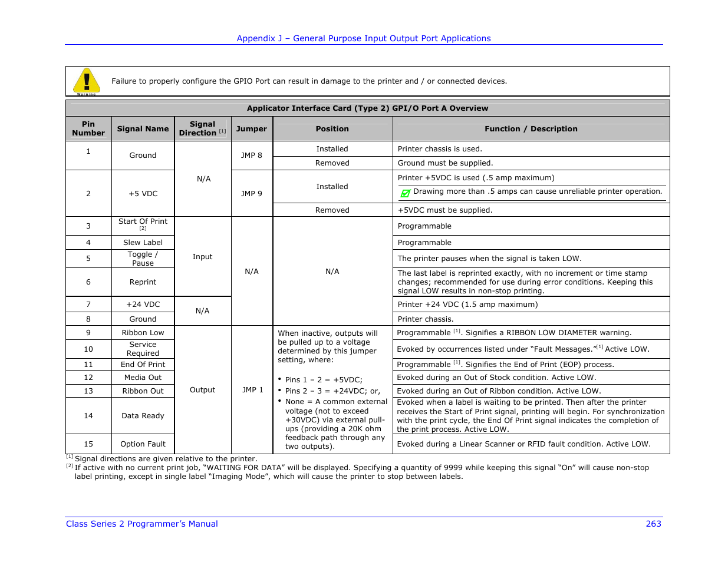
Task: Click the 'Pins 2 – 3 = +24VDC; or,' bullet
Action: pyautogui.click(x=333, y=391)
